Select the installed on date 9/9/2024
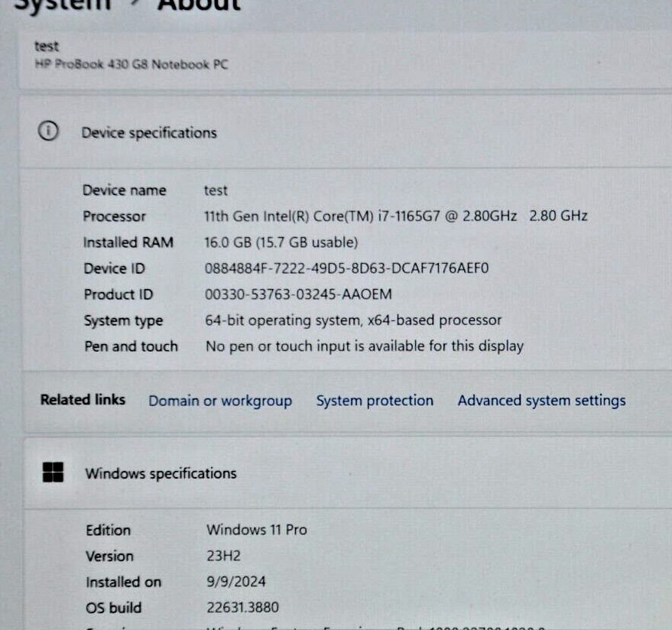This screenshot has height=630, width=672. (x=236, y=582)
